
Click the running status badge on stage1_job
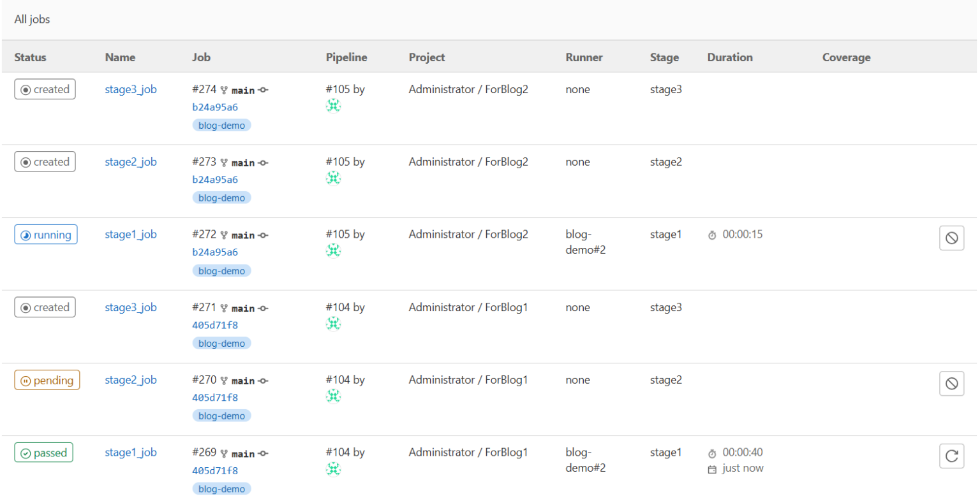click(45, 234)
